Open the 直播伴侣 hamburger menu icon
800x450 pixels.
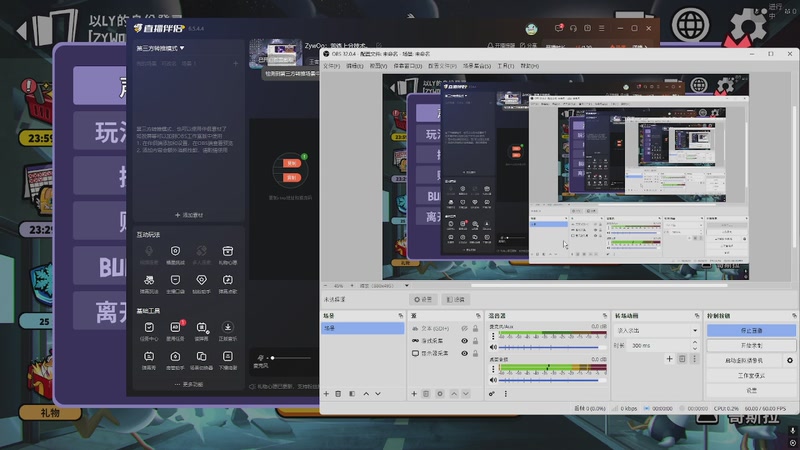click(602, 29)
